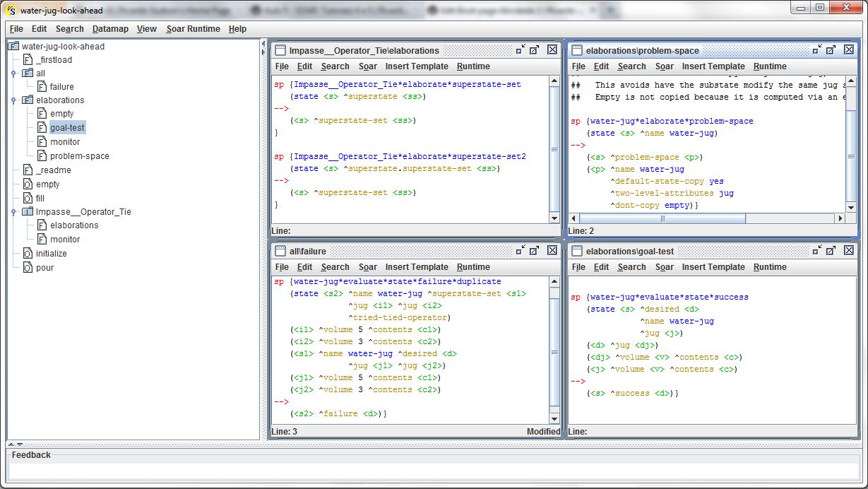Click the water-jug-look-ahead root folder icon

click(13, 47)
